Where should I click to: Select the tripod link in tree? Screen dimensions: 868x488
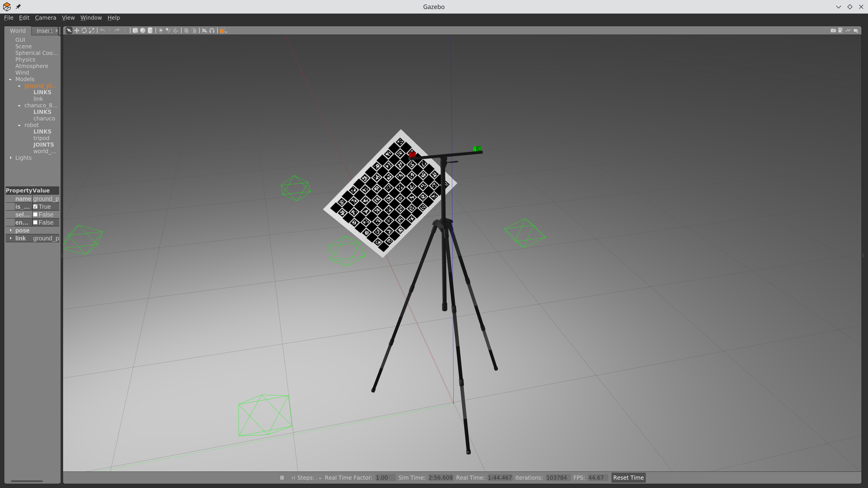[x=41, y=138]
